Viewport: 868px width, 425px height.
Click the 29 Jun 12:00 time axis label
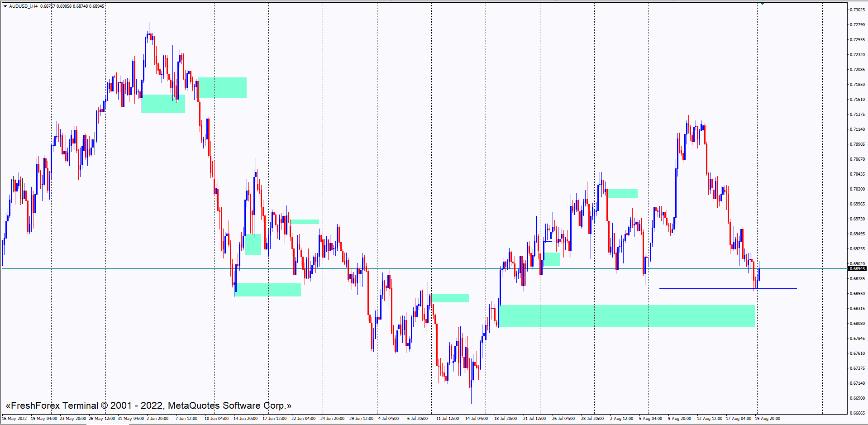pyautogui.click(x=361, y=419)
